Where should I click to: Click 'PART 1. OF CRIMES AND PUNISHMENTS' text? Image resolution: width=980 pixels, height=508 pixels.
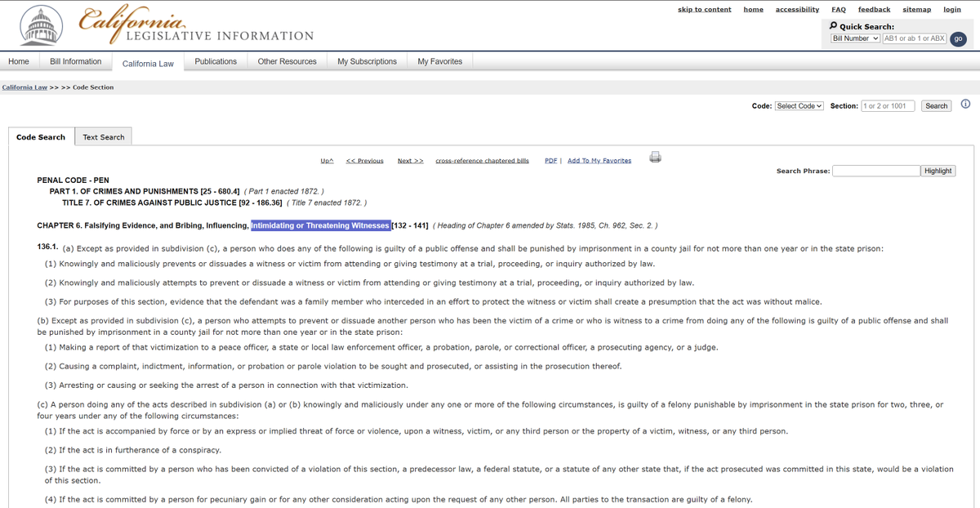pos(124,191)
